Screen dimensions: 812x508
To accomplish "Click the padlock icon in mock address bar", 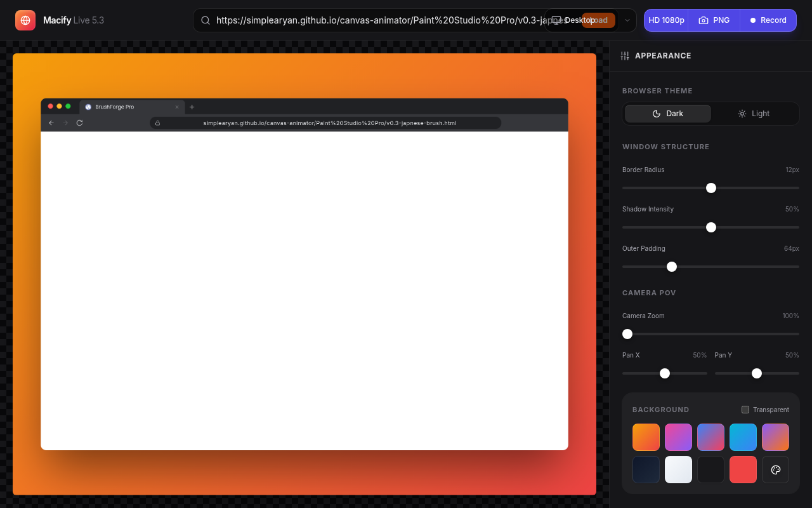I will (157, 123).
